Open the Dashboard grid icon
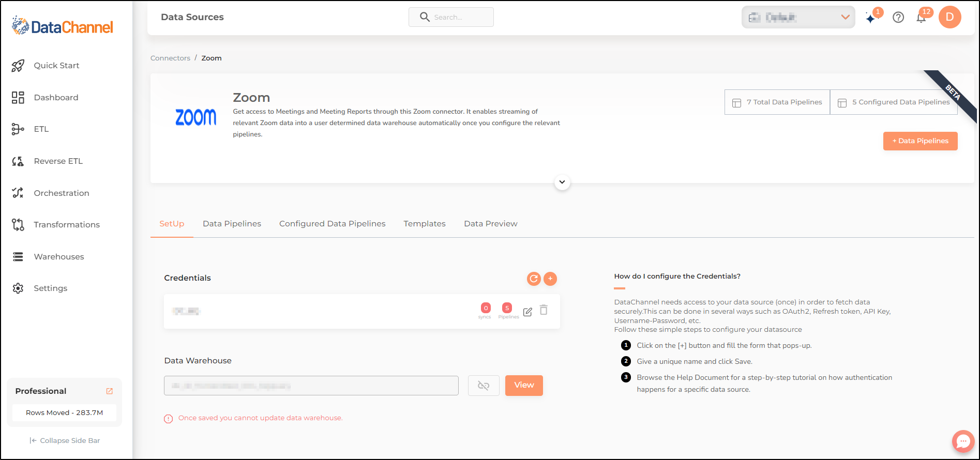This screenshot has height=460, width=980. pyautogui.click(x=18, y=98)
